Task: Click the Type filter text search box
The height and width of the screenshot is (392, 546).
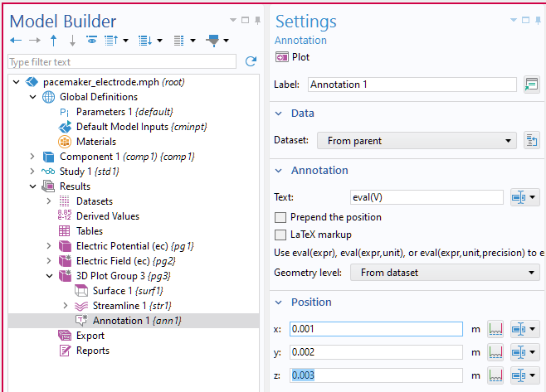Action: tap(123, 62)
